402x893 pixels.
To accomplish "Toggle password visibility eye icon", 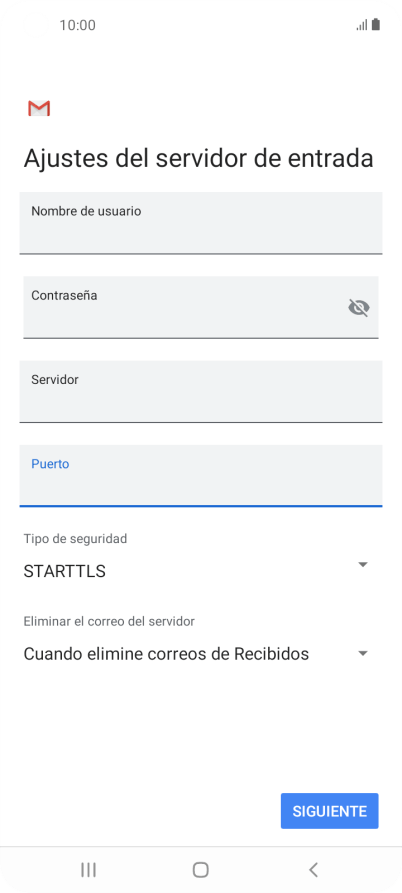I will coord(359,308).
